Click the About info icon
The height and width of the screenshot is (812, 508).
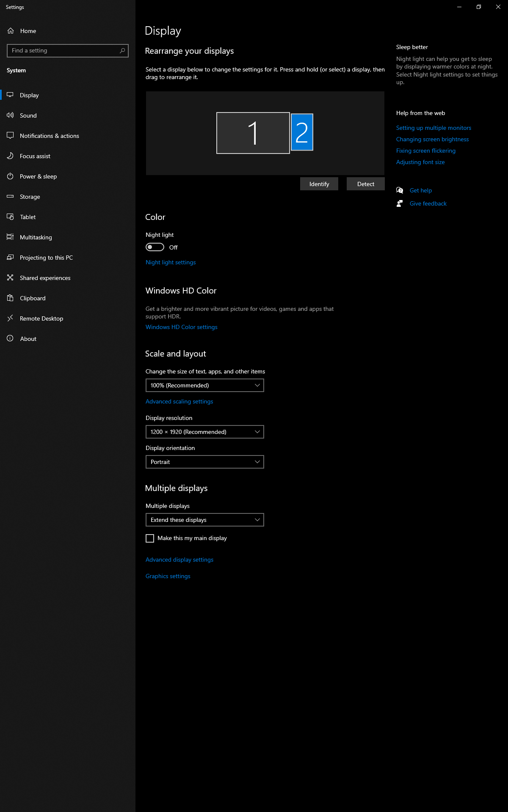click(10, 338)
